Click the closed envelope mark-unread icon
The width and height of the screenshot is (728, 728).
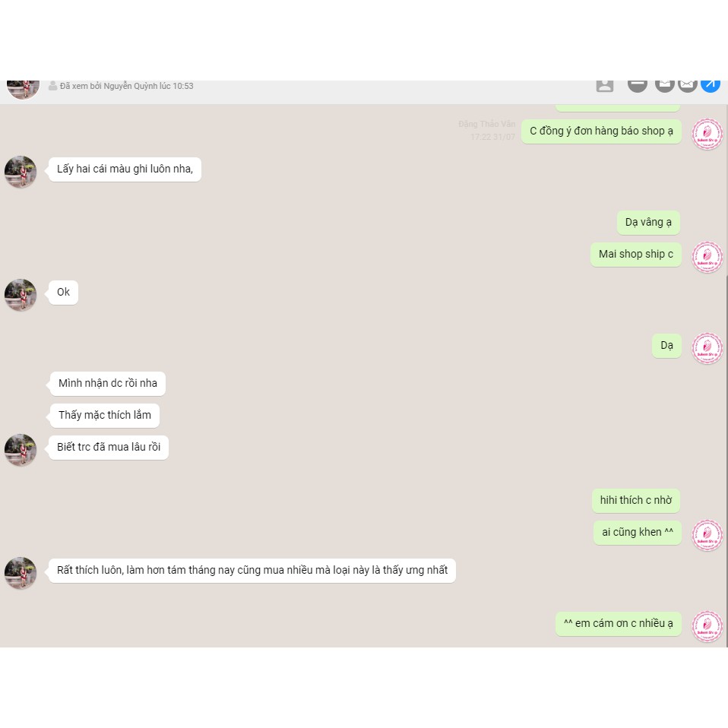tap(687, 85)
